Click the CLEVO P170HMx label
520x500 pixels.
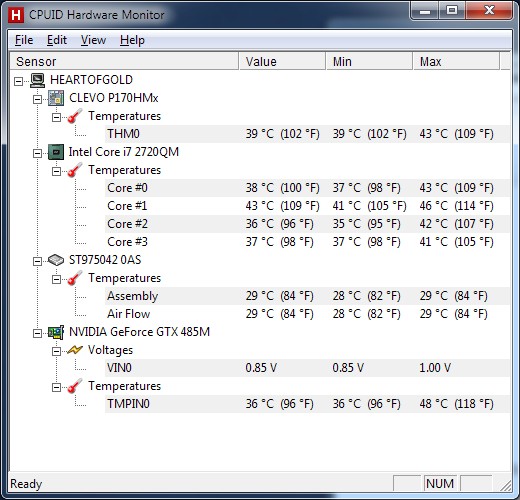114,98
